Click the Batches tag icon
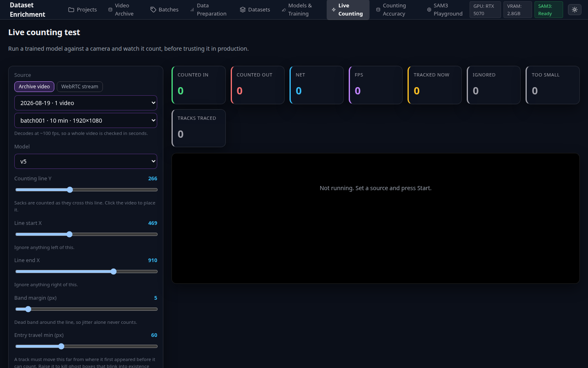The width and height of the screenshot is (588, 368). point(153,9)
